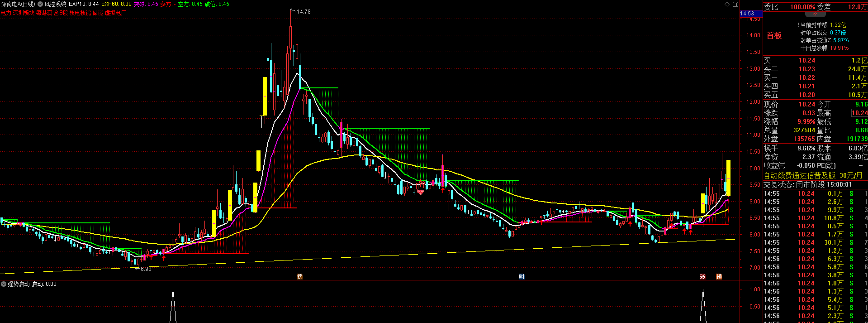This screenshot has width=868, height=323.
Task: Click the 自动续费通达信普及版 promotion link
Action: 800,175
